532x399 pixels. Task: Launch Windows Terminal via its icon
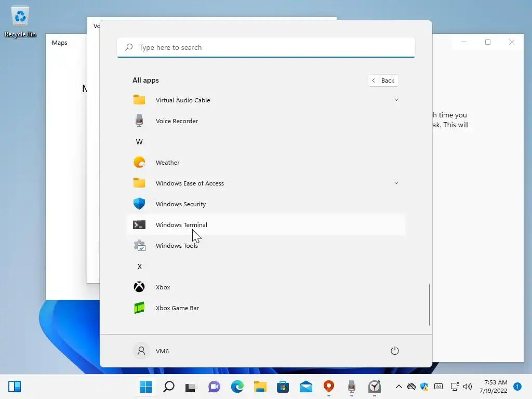(x=139, y=224)
